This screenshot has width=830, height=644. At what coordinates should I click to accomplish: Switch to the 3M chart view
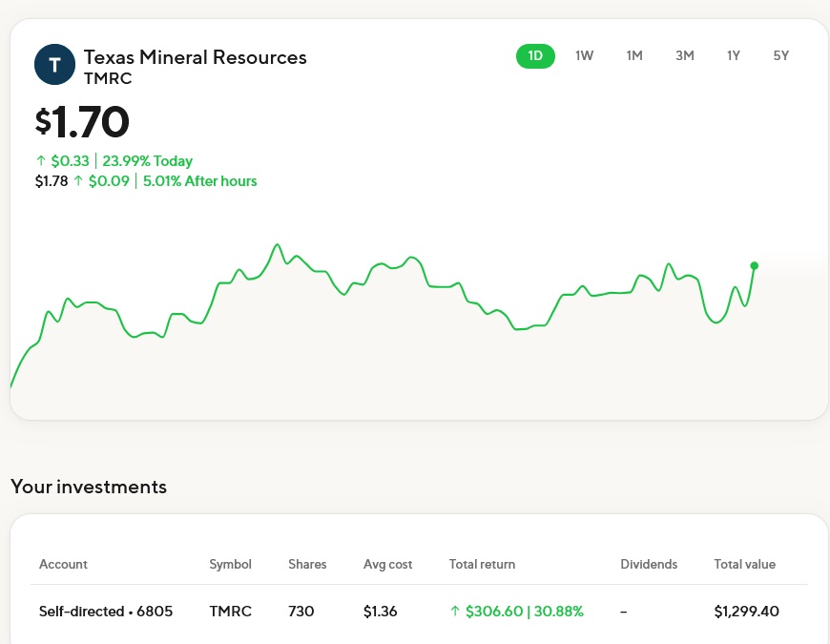coord(684,55)
